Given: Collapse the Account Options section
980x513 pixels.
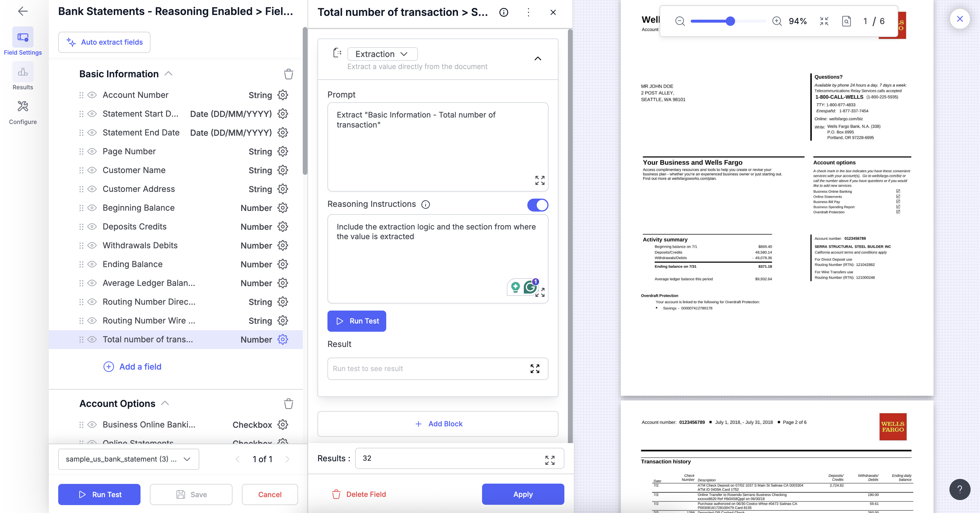Looking at the screenshot, I should [x=165, y=403].
